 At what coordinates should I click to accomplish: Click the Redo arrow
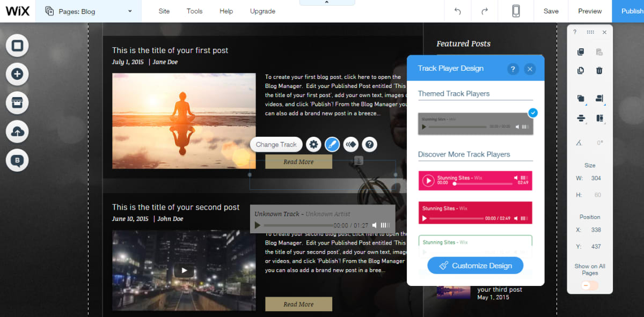pos(485,11)
